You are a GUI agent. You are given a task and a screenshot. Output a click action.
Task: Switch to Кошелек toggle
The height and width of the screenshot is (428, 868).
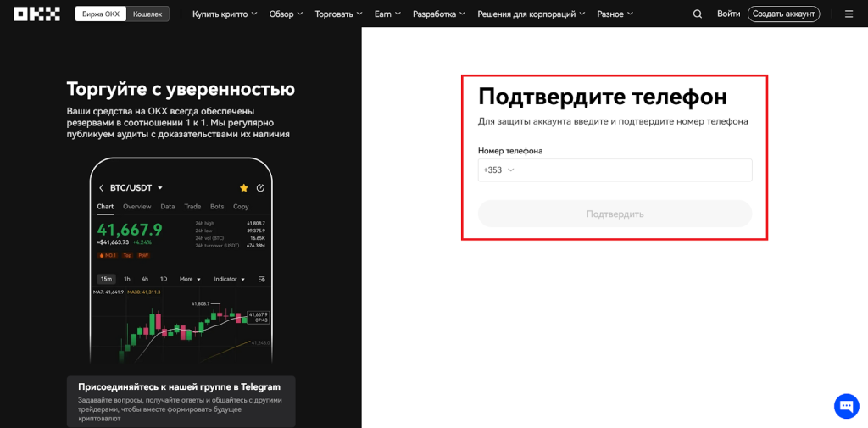[x=147, y=14]
